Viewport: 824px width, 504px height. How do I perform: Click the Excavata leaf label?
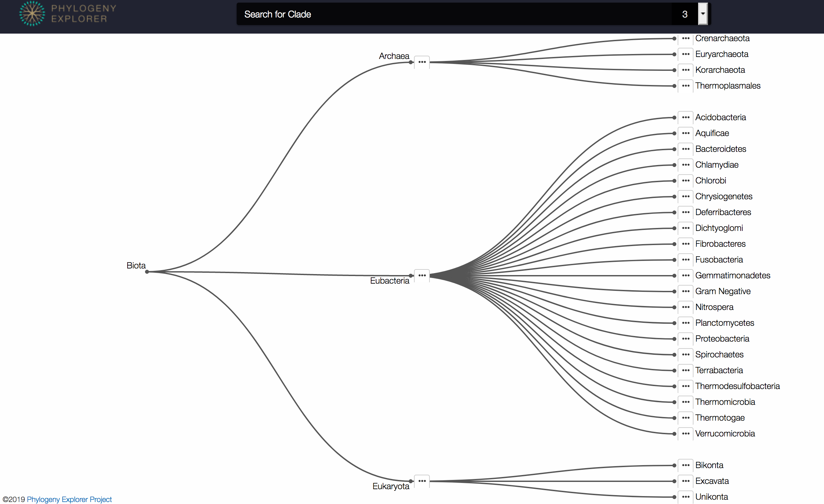coord(712,481)
